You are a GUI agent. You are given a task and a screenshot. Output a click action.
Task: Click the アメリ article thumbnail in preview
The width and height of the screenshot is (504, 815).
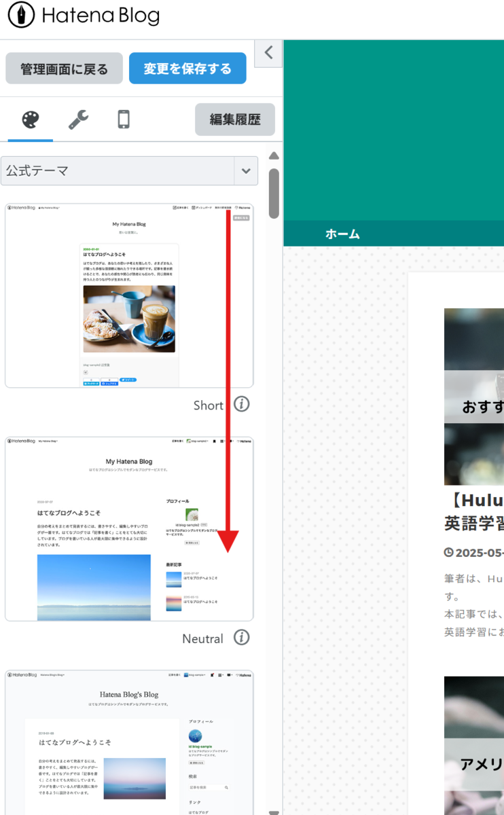pos(474,746)
